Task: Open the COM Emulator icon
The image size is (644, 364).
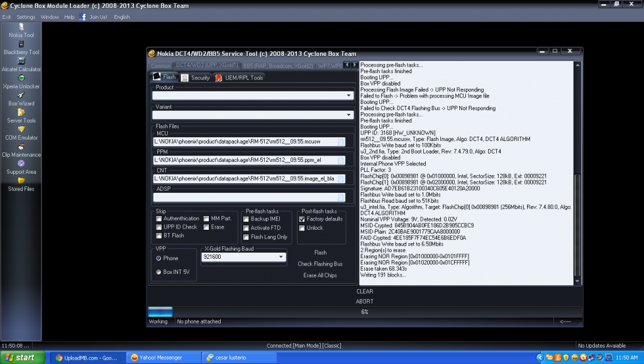Action: click(x=21, y=129)
